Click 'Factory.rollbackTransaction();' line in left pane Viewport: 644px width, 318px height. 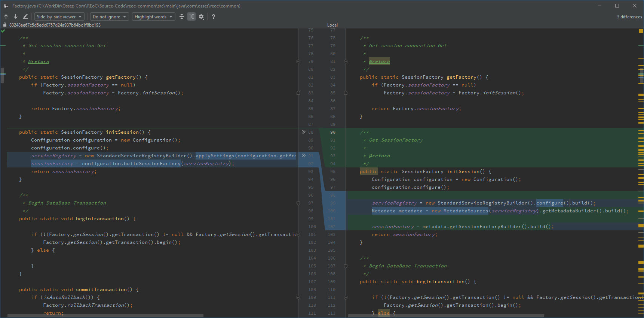tap(88, 305)
